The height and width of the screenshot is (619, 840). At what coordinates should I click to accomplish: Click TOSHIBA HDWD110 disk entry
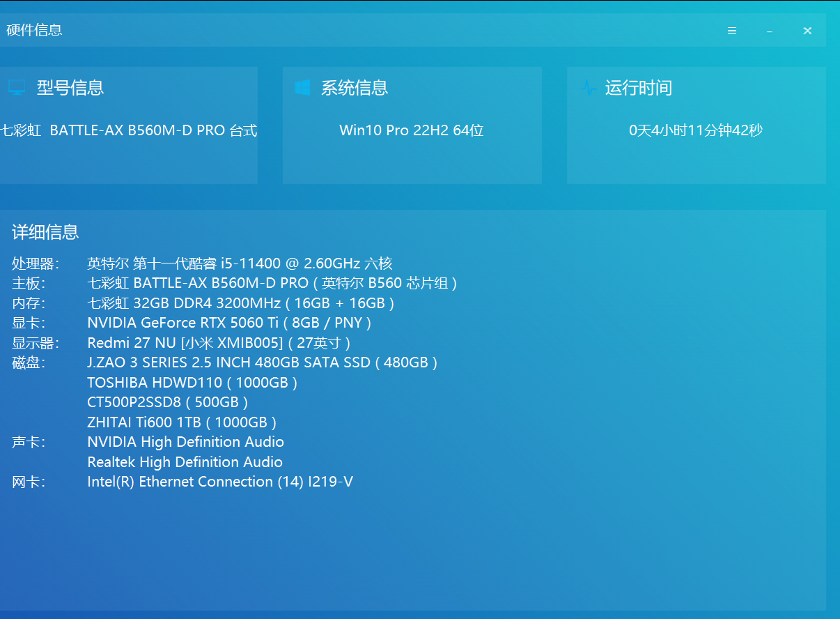click(x=192, y=383)
